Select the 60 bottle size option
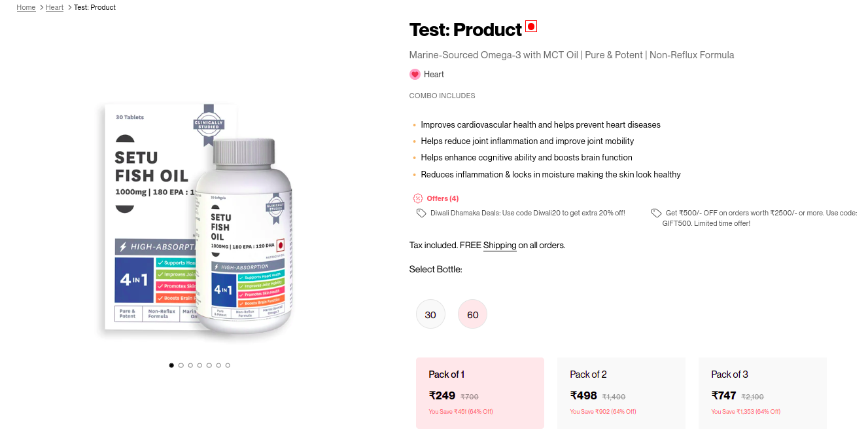Image resolution: width=868 pixels, height=438 pixels. [472, 315]
